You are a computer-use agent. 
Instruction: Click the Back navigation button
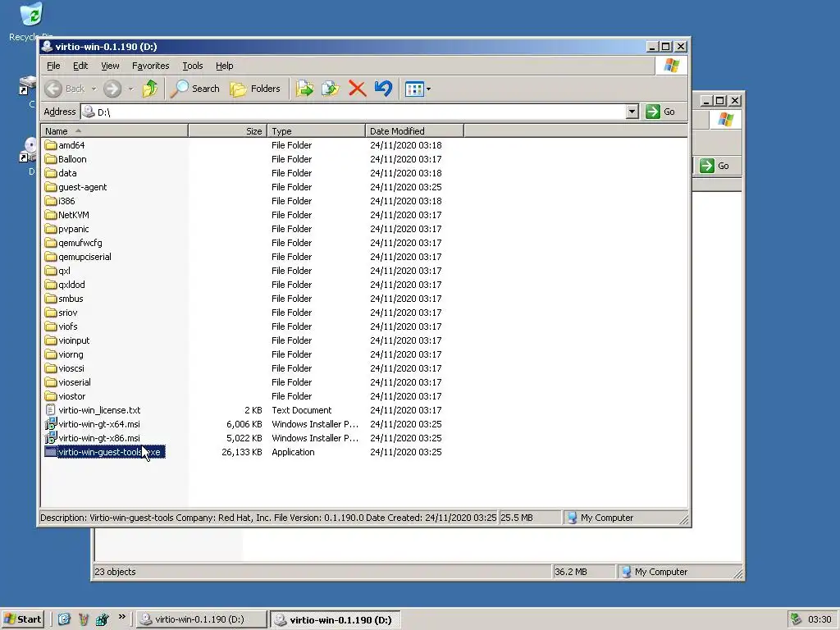coord(66,89)
